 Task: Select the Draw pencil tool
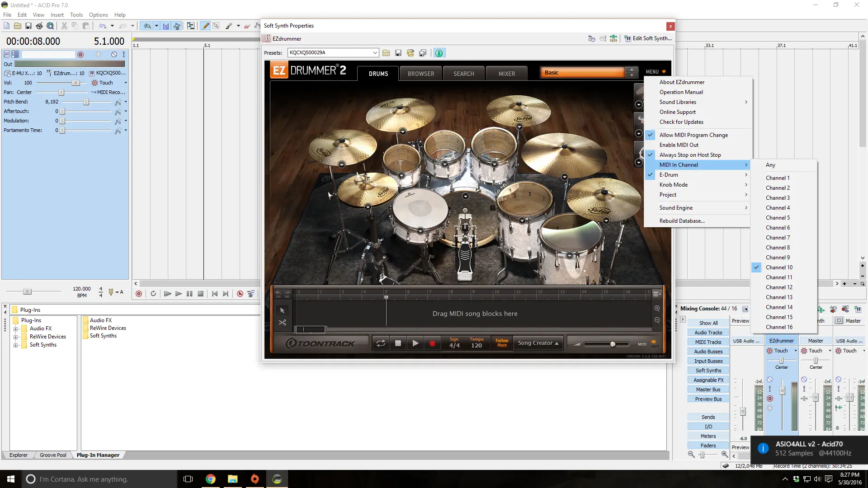click(206, 26)
